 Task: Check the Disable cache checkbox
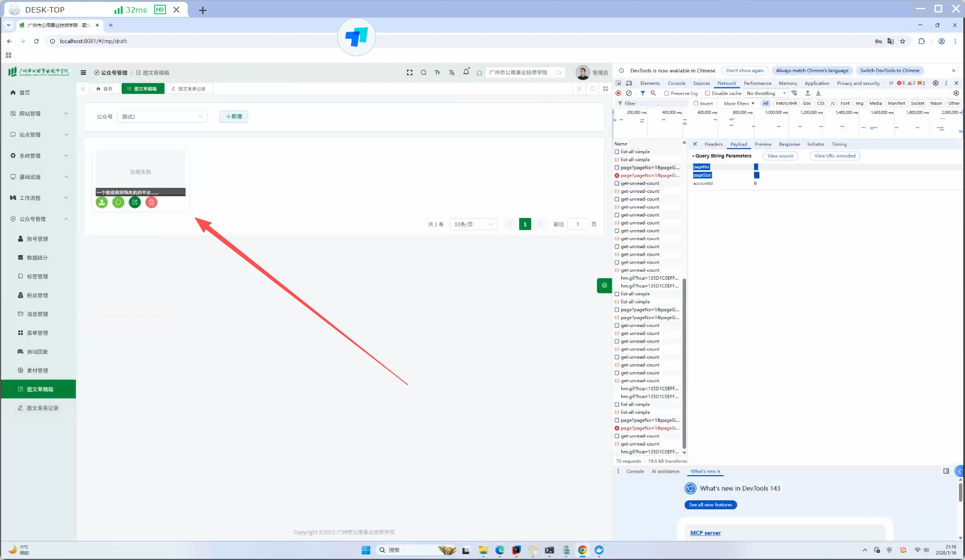[x=707, y=93]
